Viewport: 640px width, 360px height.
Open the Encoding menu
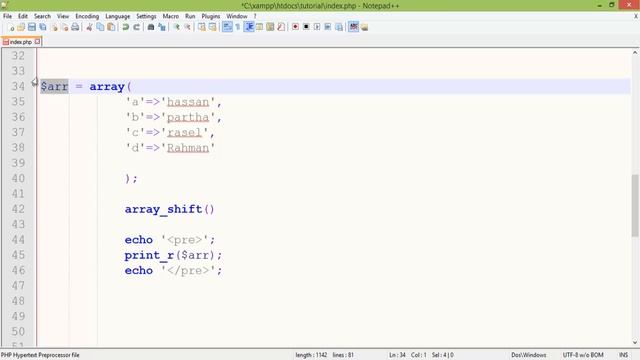87,16
